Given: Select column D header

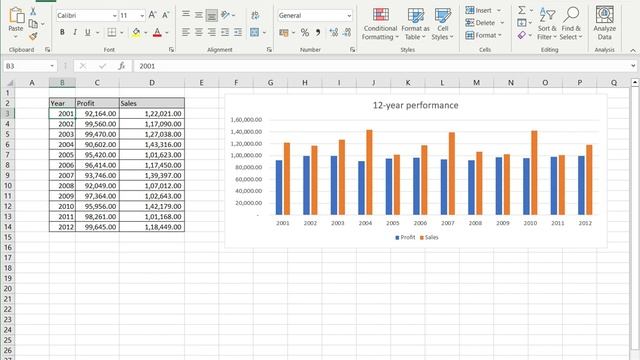Looking at the screenshot, I should click(x=152, y=82).
